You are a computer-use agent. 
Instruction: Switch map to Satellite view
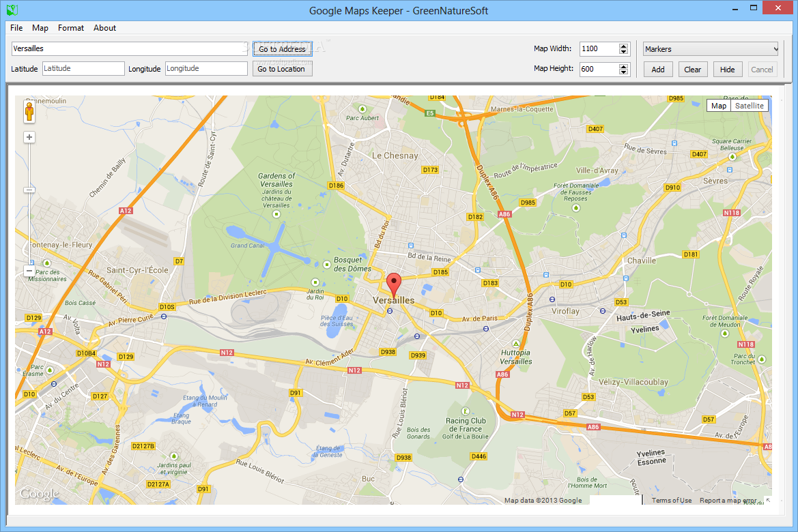(x=749, y=106)
